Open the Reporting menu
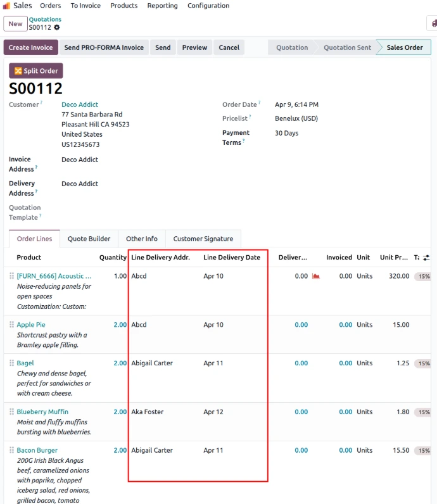This screenshot has height=504, width=437. [x=162, y=6]
